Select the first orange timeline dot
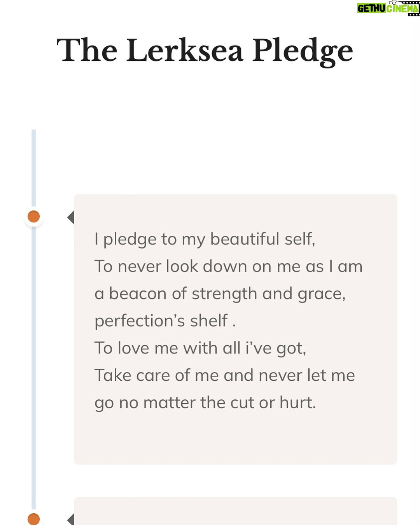 tap(34, 217)
